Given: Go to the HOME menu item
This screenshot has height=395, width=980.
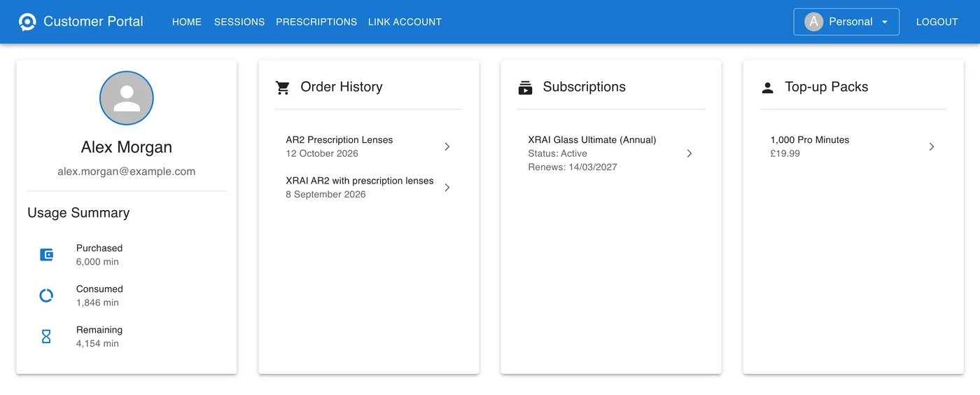Looking at the screenshot, I should [187, 22].
